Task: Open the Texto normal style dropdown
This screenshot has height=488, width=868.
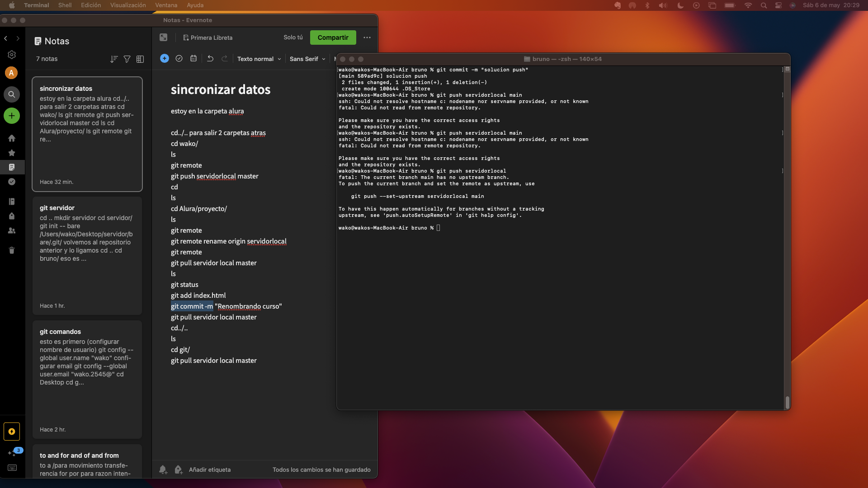Action: point(259,59)
